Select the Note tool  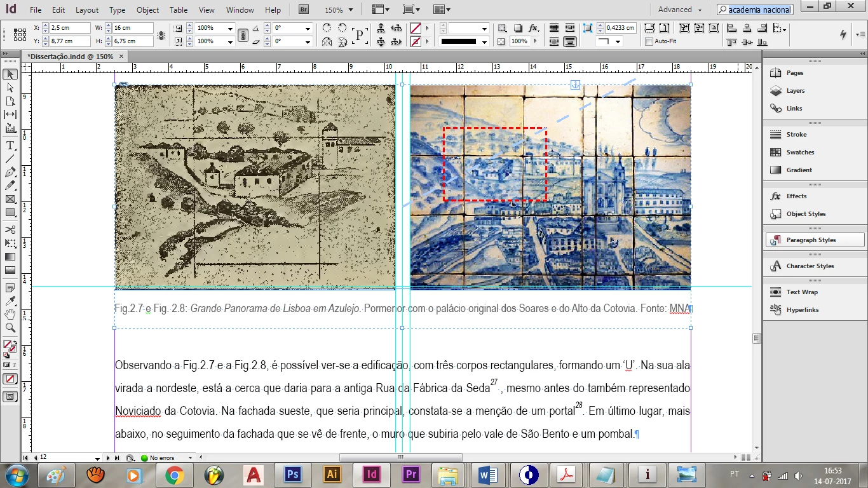click(10, 287)
